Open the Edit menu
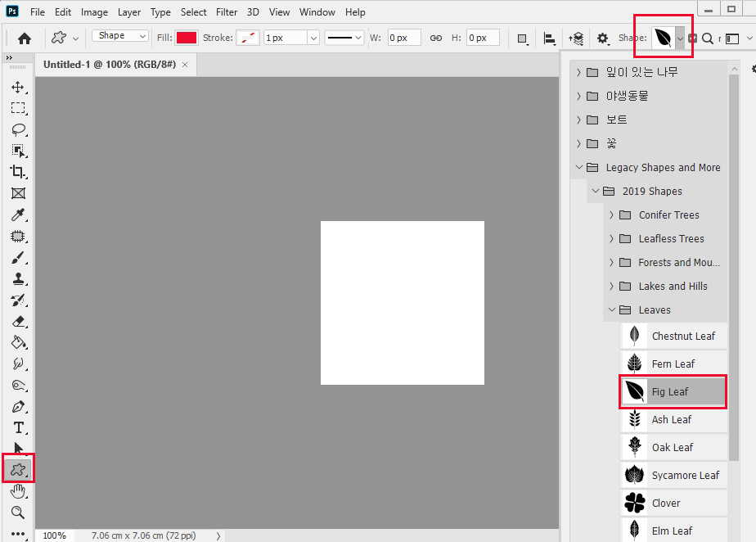The image size is (756, 542). point(63,12)
